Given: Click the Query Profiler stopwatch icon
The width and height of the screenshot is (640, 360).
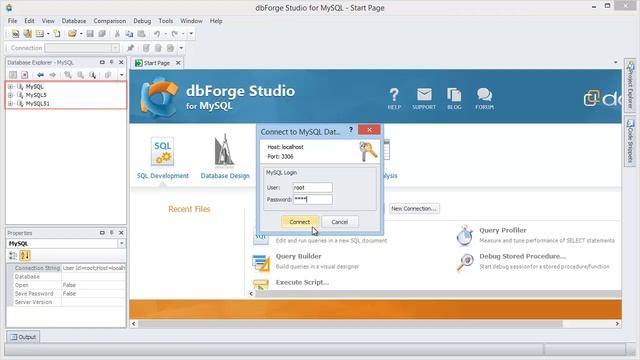Looking at the screenshot, I should click(x=464, y=236).
